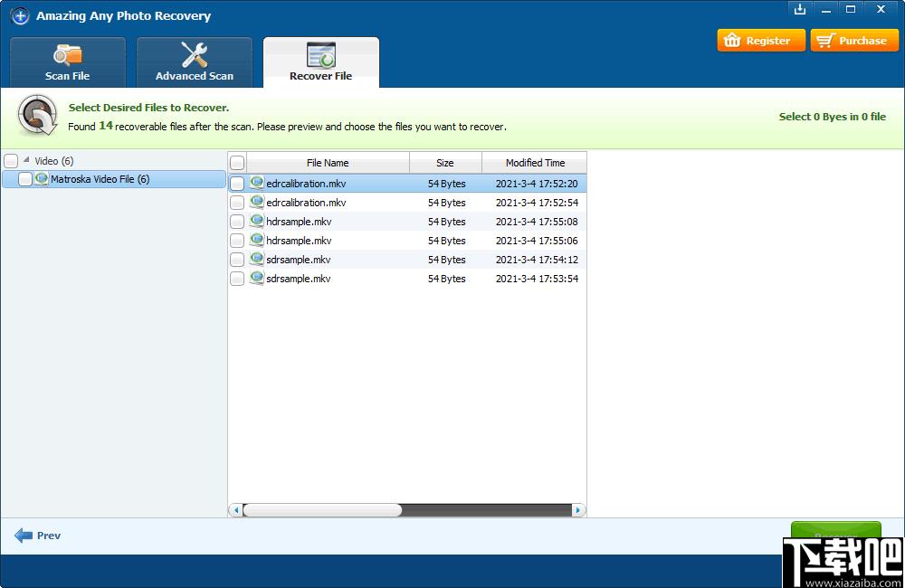
Task: Click the Matroska Video File type icon in tree
Action: [x=42, y=179]
